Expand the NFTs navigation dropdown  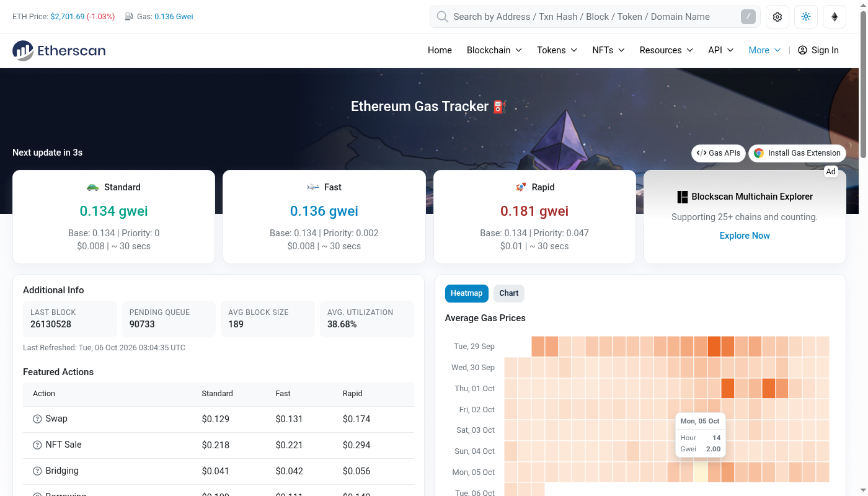608,50
